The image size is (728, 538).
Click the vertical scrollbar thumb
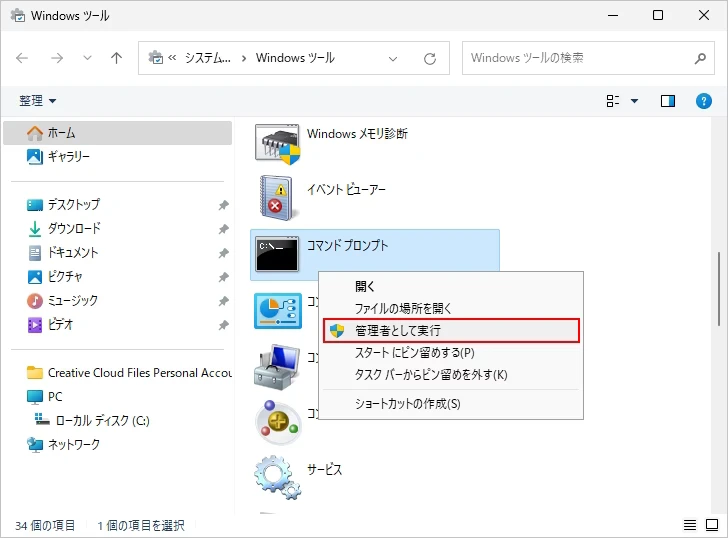[719, 289]
